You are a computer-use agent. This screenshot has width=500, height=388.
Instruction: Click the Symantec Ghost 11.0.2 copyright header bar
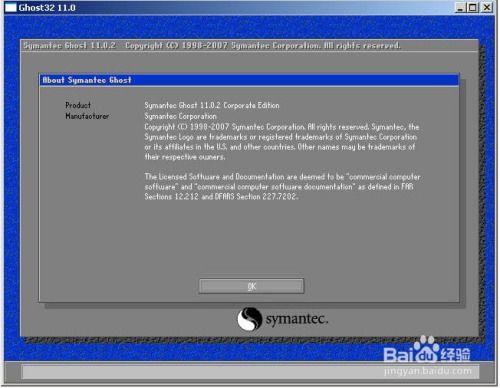coord(249,46)
